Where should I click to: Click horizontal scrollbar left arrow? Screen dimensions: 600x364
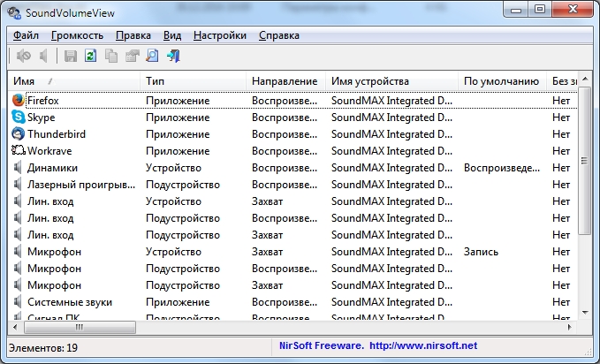(15, 327)
